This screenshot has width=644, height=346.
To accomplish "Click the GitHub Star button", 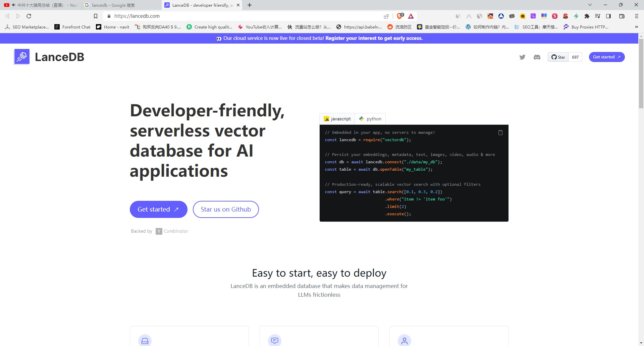I will 558,57.
